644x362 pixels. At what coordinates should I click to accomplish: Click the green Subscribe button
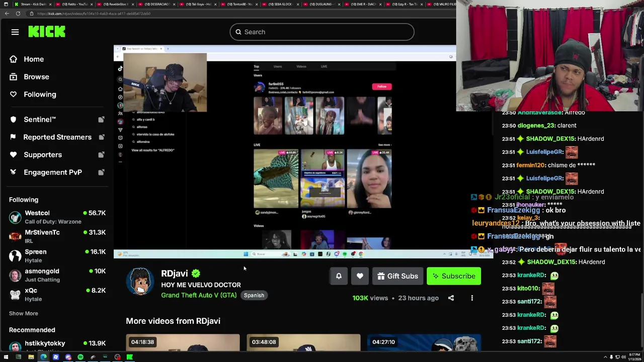[x=454, y=276]
